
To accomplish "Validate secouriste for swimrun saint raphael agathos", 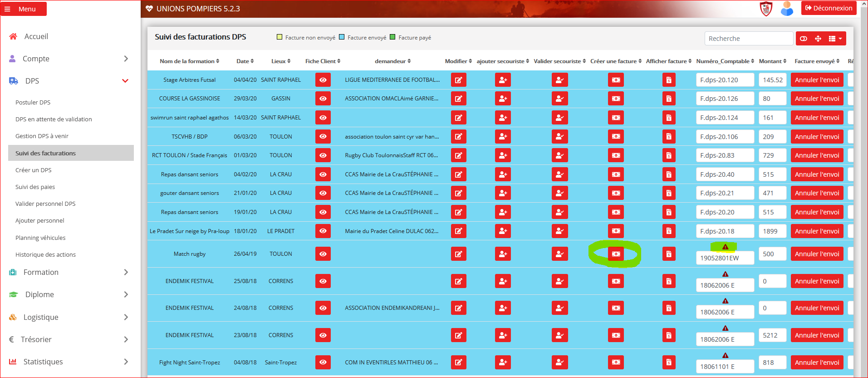I will pos(559,118).
